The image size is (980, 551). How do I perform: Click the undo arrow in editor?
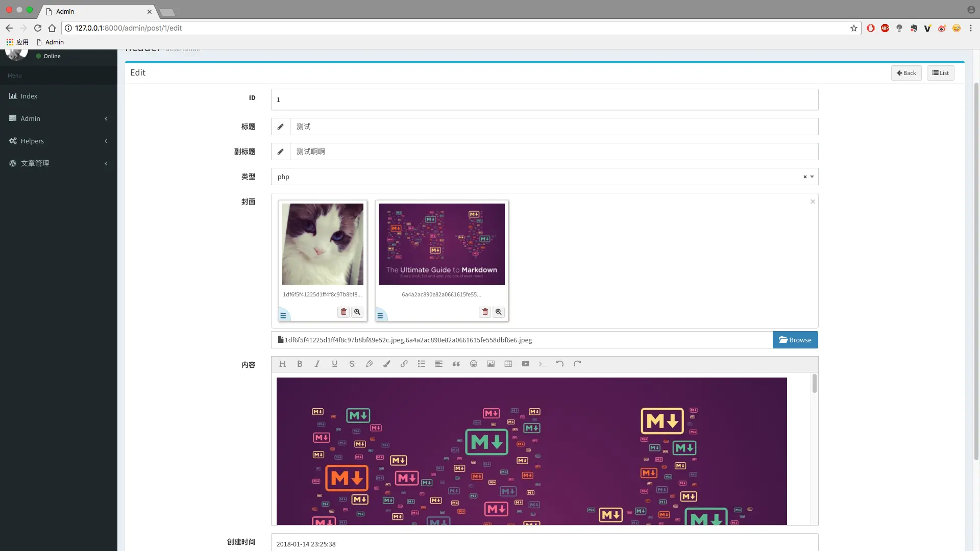coord(560,364)
